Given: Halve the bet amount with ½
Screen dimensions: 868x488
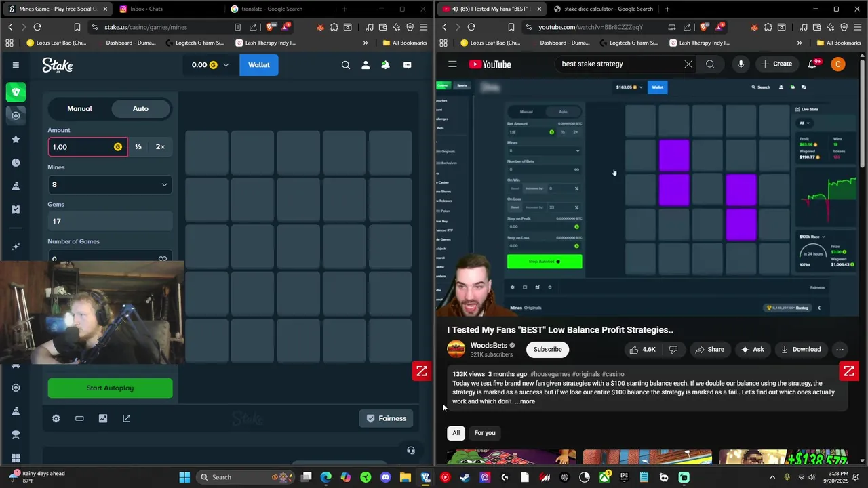Looking at the screenshot, I should pos(138,147).
